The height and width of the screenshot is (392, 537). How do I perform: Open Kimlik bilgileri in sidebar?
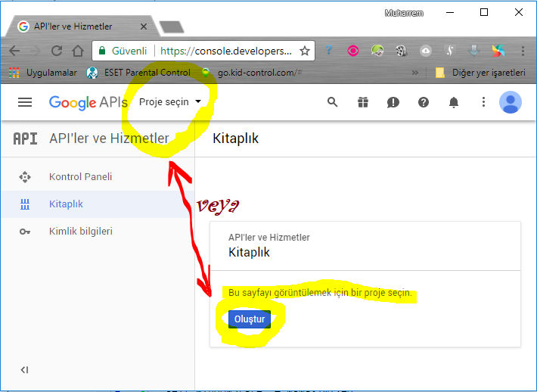(98, 232)
